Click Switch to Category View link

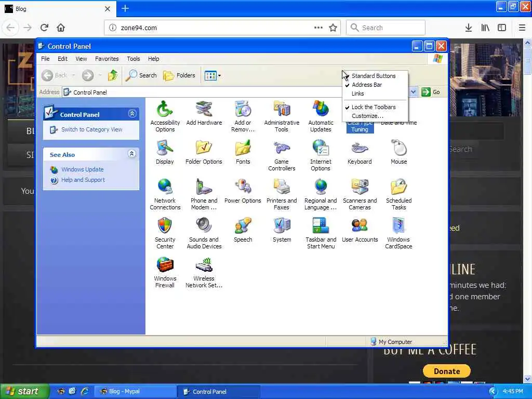(x=91, y=129)
